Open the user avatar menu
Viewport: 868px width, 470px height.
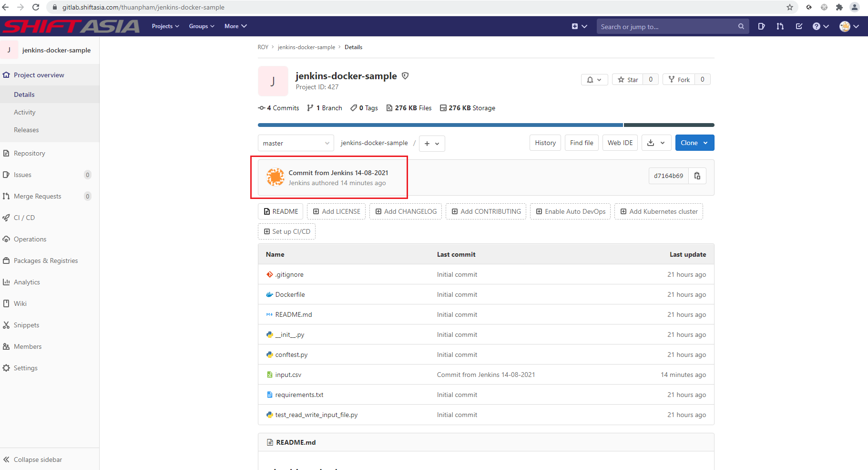click(849, 26)
